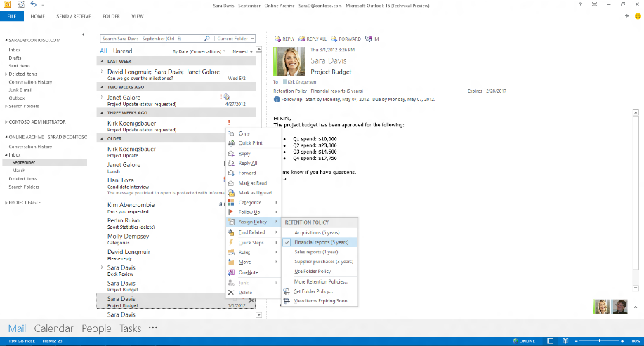
Task: Click Mail in navigation bar
Action: click(17, 328)
